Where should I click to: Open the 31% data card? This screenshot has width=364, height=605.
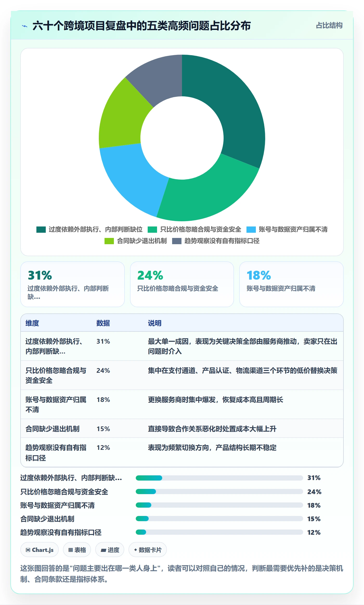(73, 284)
